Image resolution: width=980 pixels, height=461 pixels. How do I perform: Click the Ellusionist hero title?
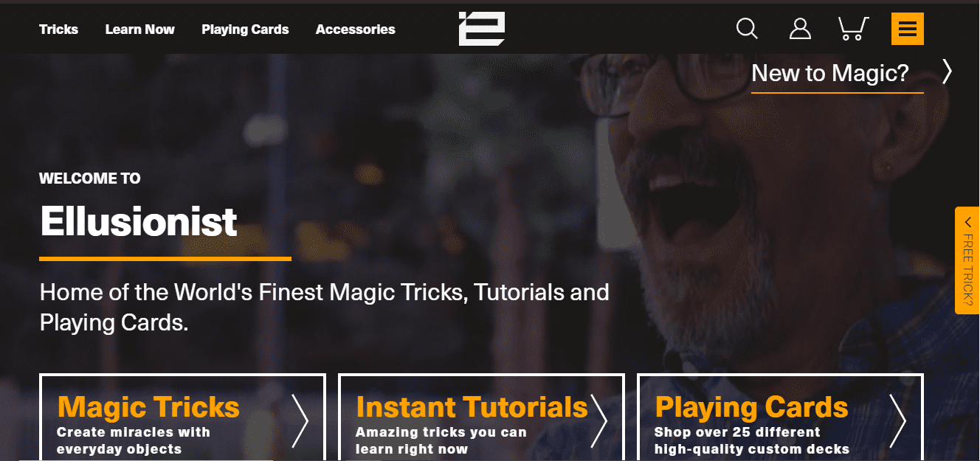[139, 221]
